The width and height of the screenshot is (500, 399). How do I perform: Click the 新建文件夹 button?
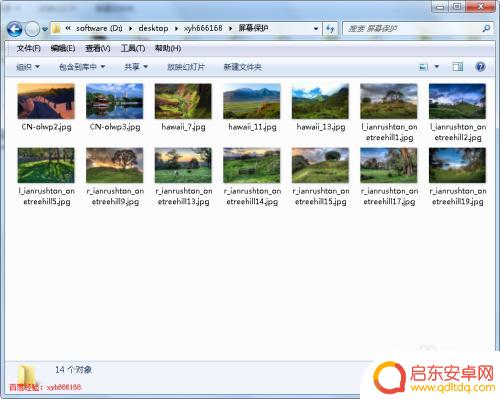(242, 67)
